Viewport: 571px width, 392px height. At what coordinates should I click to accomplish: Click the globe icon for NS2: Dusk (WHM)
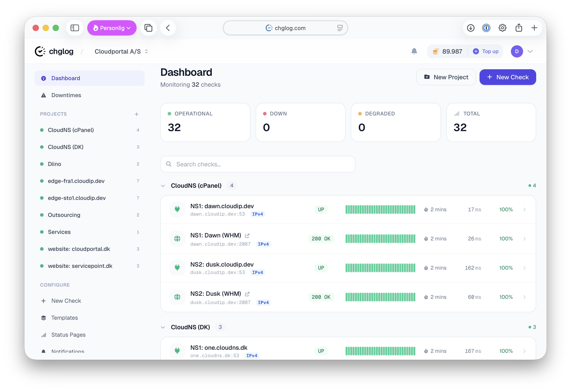tap(177, 297)
